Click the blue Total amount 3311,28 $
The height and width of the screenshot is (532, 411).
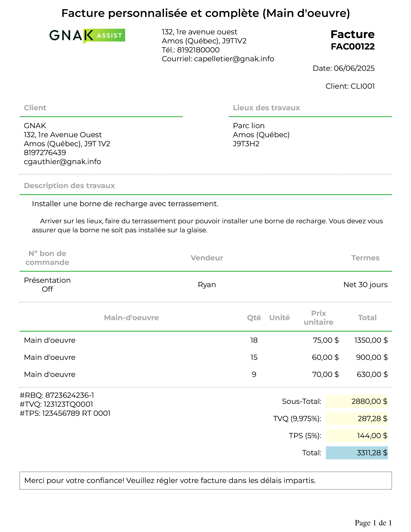pyautogui.click(x=357, y=453)
